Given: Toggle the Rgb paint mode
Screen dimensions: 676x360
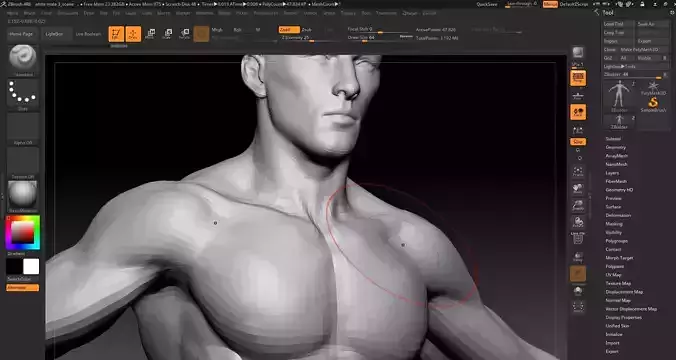Looking at the screenshot, I should pyautogui.click(x=238, y=30).
